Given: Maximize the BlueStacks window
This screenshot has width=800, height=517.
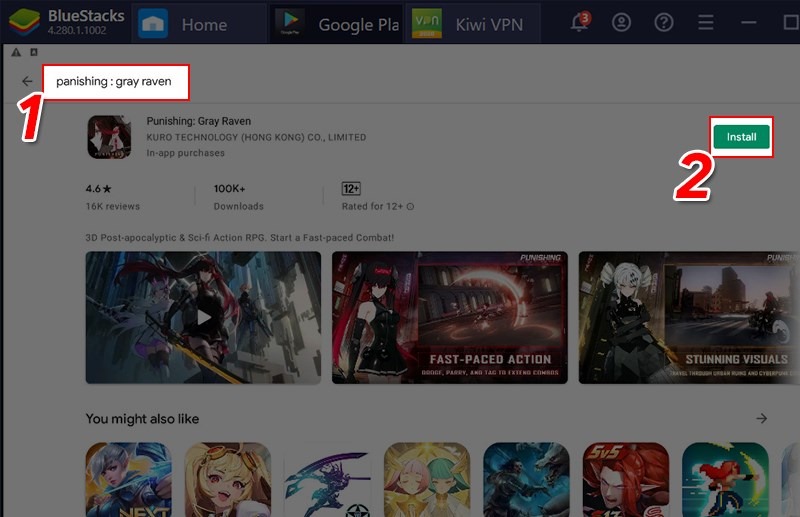Looking at the screenshot, I should point(791,22).
